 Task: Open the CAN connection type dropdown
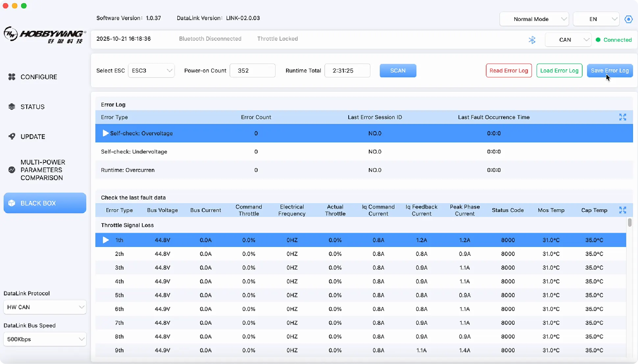pos(568,40)
